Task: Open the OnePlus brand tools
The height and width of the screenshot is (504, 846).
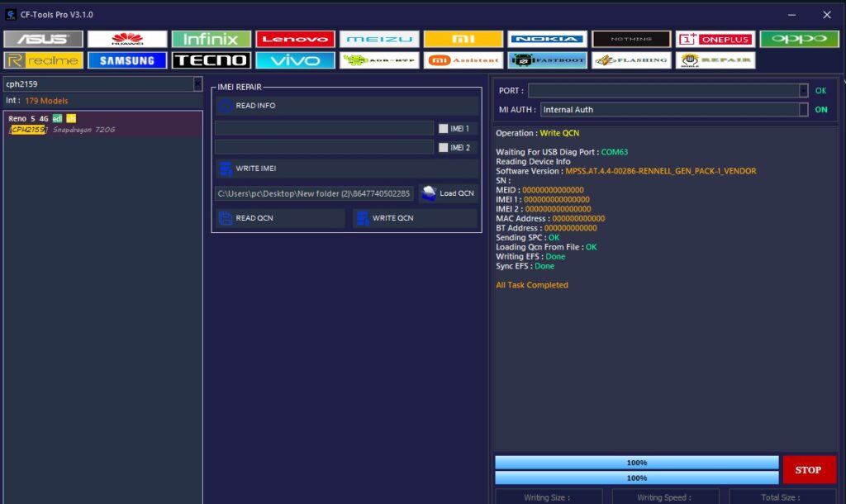Action: [715, 39]
